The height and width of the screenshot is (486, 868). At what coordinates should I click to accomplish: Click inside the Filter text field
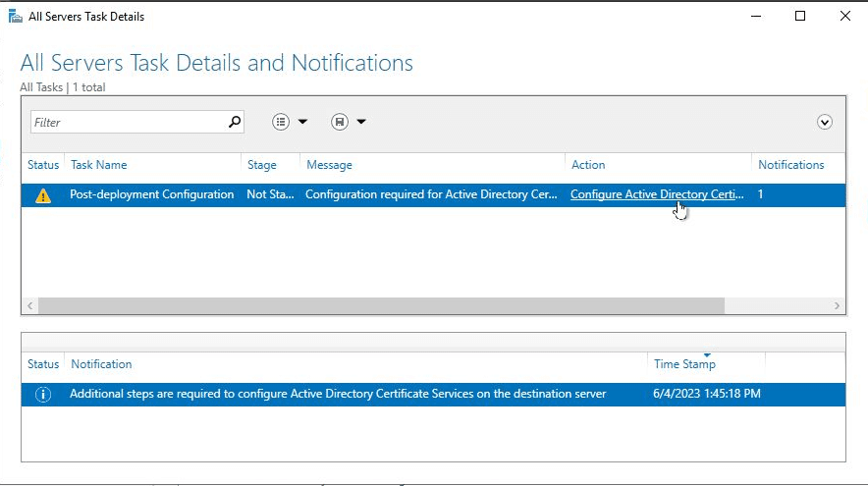click(130, 123)
